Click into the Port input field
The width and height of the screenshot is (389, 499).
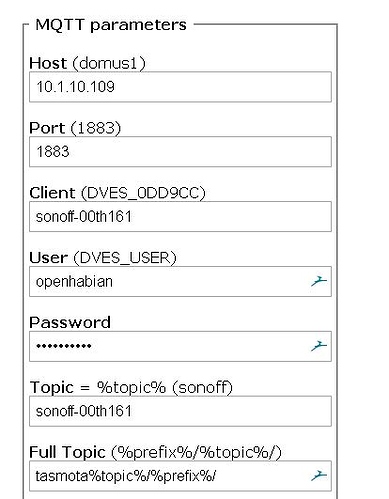point(180,152)
